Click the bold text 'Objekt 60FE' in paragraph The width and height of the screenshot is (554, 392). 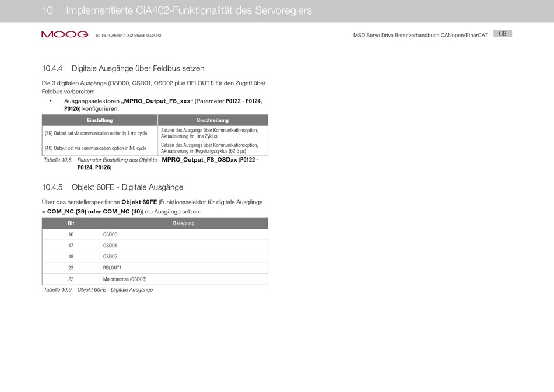pyautogui.click(x=139, y=202)
